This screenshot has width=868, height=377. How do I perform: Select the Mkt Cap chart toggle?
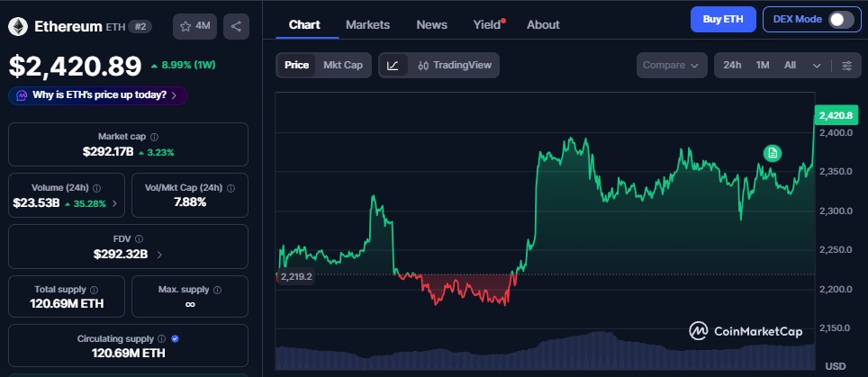(343, 65)
